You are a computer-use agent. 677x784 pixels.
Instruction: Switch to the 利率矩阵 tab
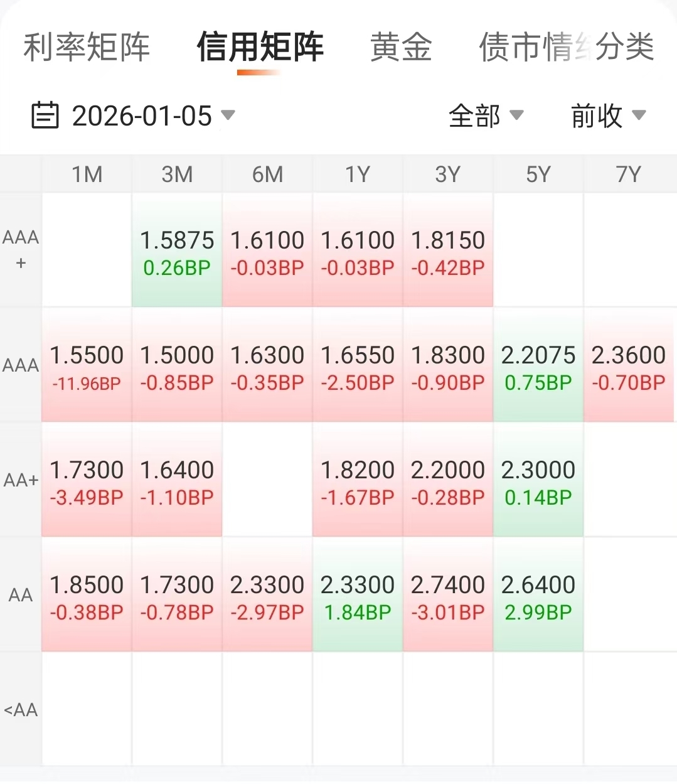(x=87, y=48)
